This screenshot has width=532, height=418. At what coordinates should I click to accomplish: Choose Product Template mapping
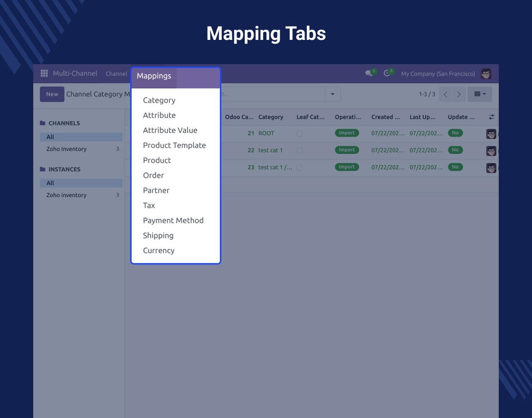tap(174, 145)
